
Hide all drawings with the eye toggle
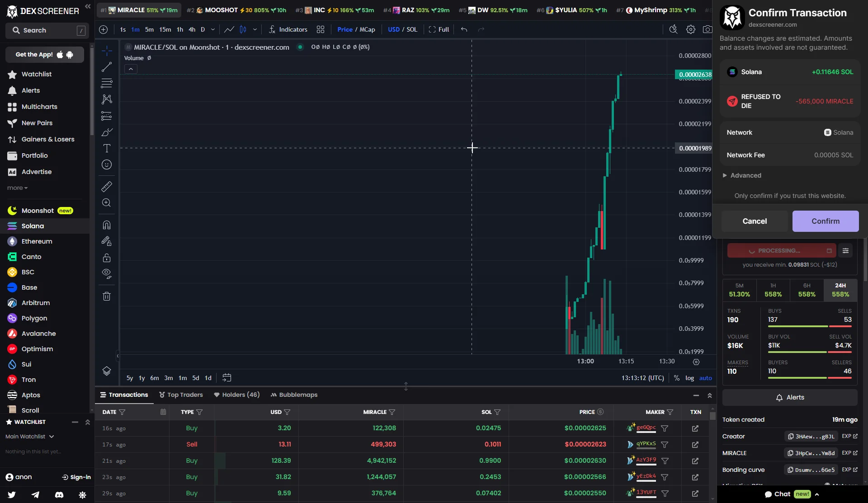click(x=107, y=273)
